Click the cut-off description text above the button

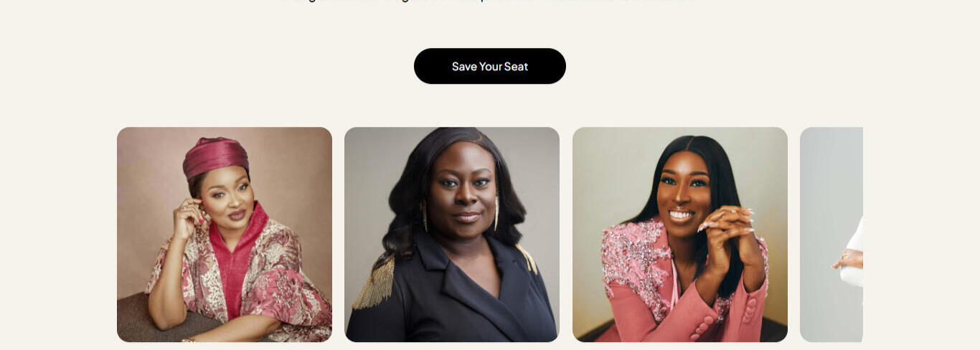pos(490,1)
